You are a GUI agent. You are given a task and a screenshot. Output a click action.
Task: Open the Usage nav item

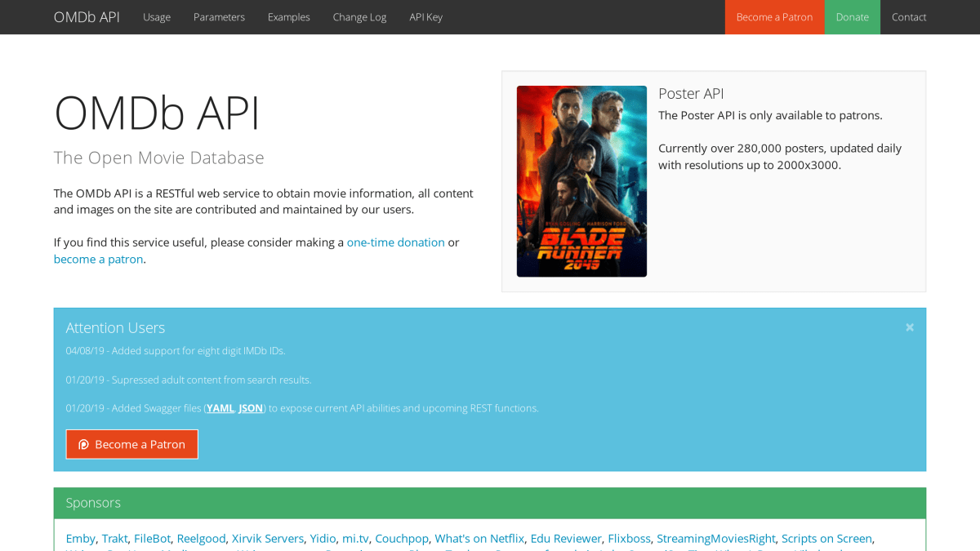(157, 17)
